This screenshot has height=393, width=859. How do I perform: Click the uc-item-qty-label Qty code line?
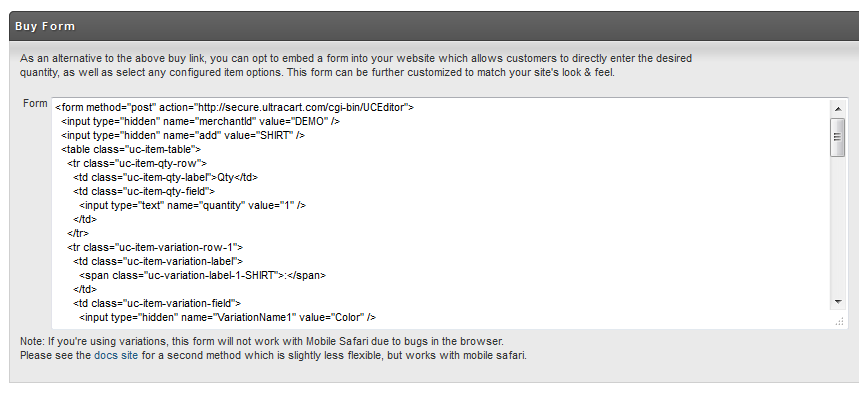[x=165, y=177]
